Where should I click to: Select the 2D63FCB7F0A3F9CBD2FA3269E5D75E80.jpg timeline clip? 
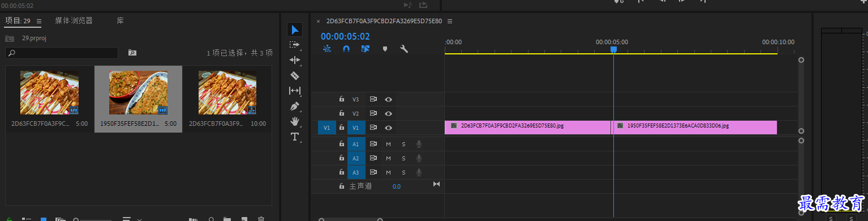pos(527,127)
